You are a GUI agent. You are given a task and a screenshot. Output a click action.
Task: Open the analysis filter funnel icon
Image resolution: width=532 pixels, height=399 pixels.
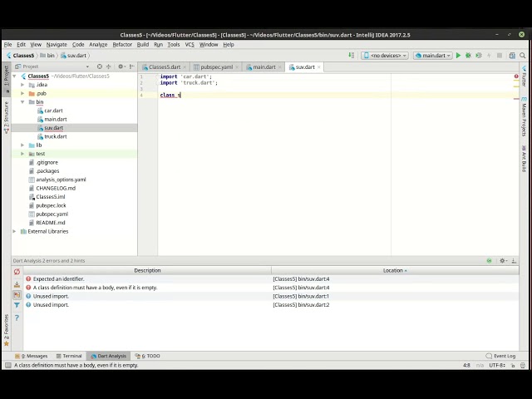(x=17, y=305)
